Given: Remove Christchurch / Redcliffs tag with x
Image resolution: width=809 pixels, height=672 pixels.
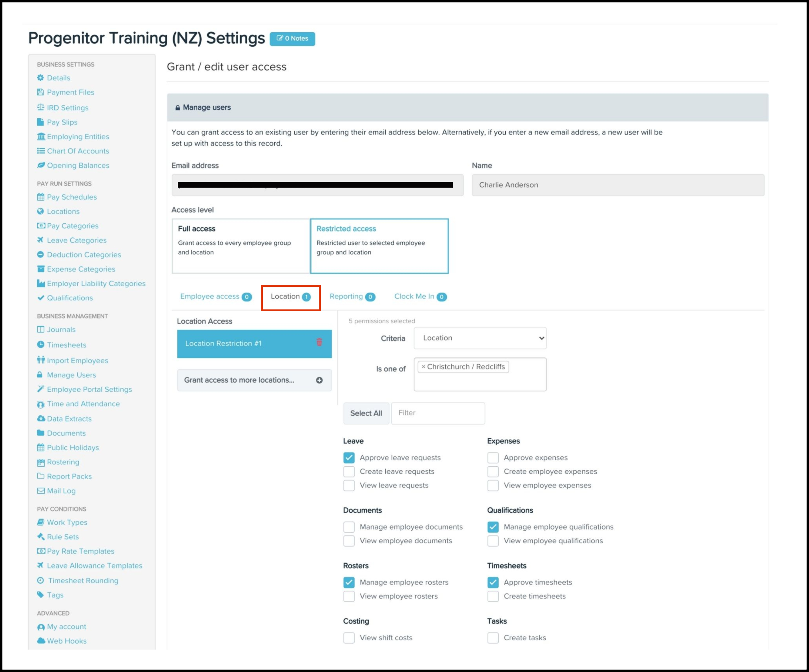Looking at the screenshot, I should [423, 367].
